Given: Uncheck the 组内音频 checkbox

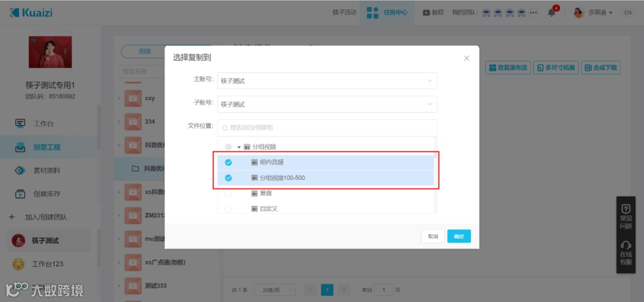Looking at the screenshot, I should 228,163.
